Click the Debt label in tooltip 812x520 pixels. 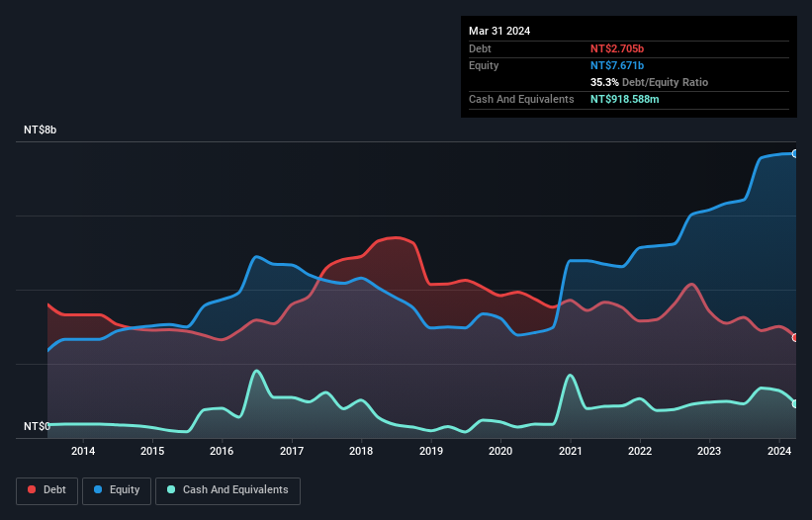pyautogui.click(x=480, y=48)
